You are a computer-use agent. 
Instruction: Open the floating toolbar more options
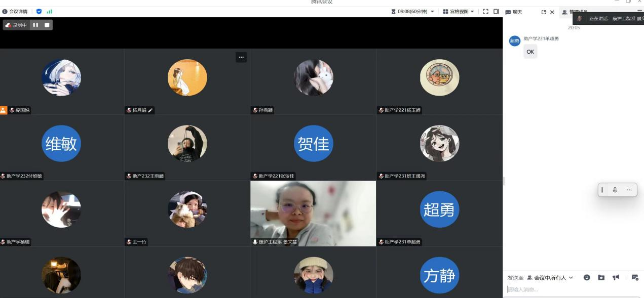[629, 190]
